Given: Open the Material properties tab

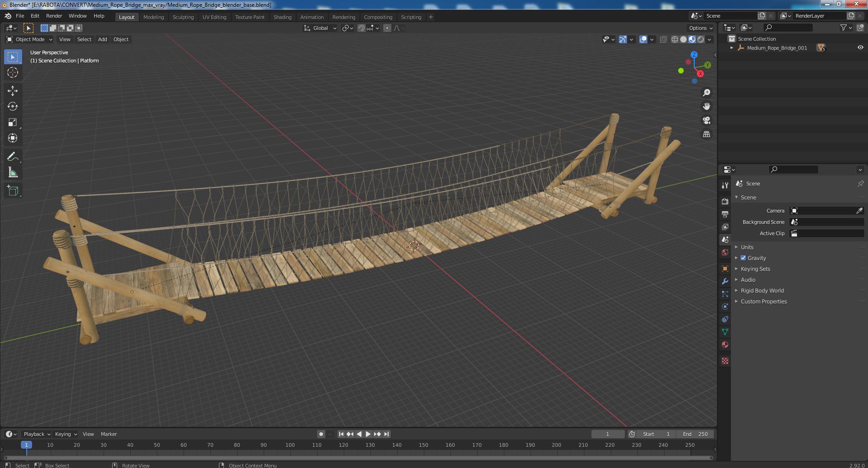Looking at the screenshot, I should click(x=725, y=345).
